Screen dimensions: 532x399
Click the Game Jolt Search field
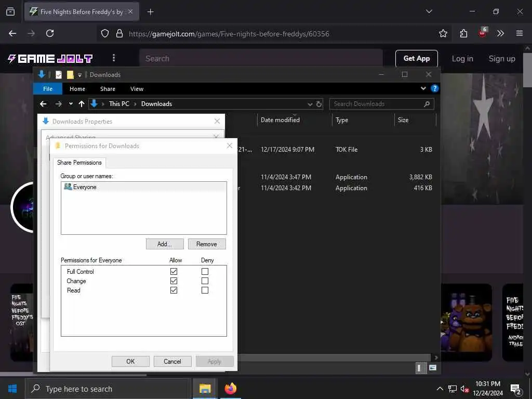(x=261, y=59)
